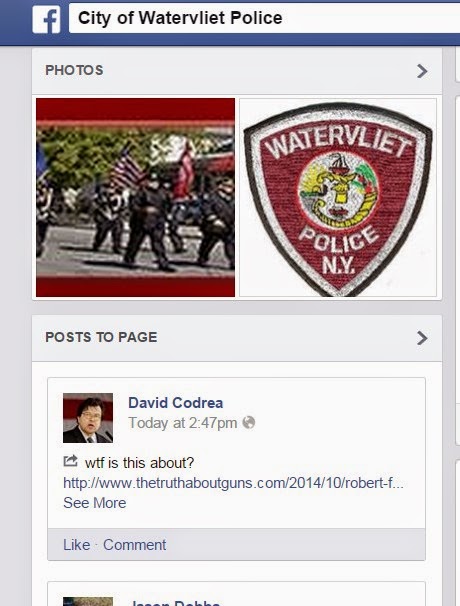Open David Codrea's profile picture
The width and height of the screenshot is (460, 606).
click(x=88, y=418)
